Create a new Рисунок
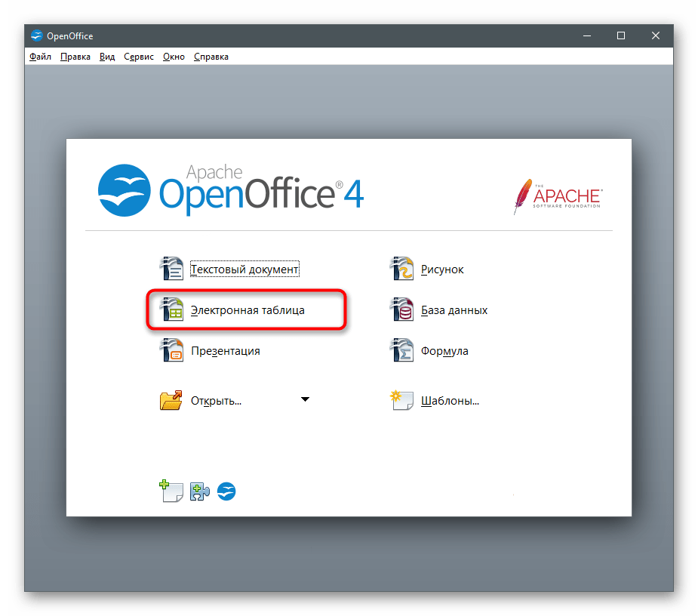Viewport: 698px width, 616px height. click(442, 269)
